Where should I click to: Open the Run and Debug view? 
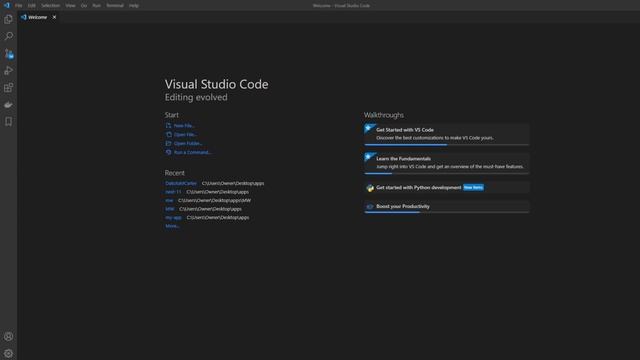point(8,71)
